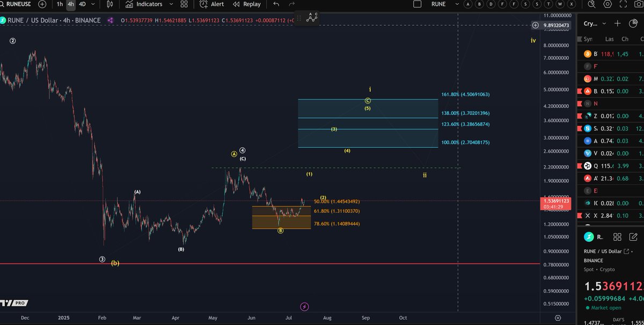Screen dimensions: 644x325
Task: Click the purple lightning event marker on timeline
Action: [x=304, y=307]
